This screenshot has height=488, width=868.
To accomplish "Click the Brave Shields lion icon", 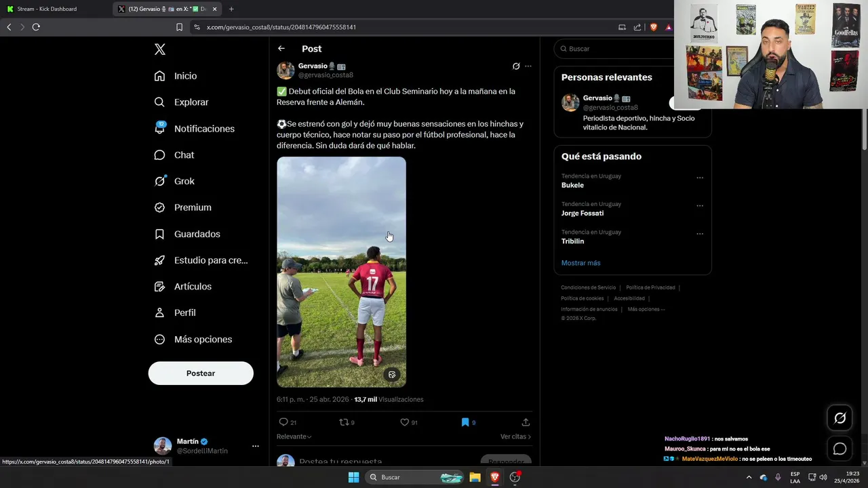I will point(654,27).
